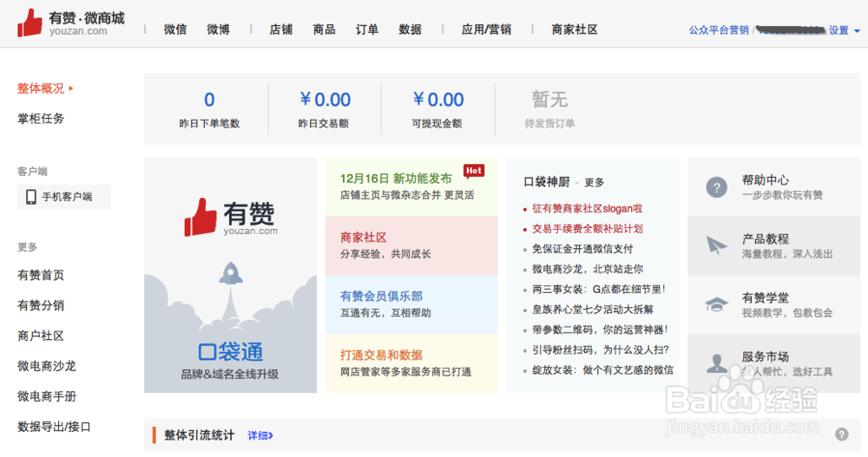Open 数据导出/接口 sidebar link
This screenshot has height=457, width=868.
coord(54,427)
